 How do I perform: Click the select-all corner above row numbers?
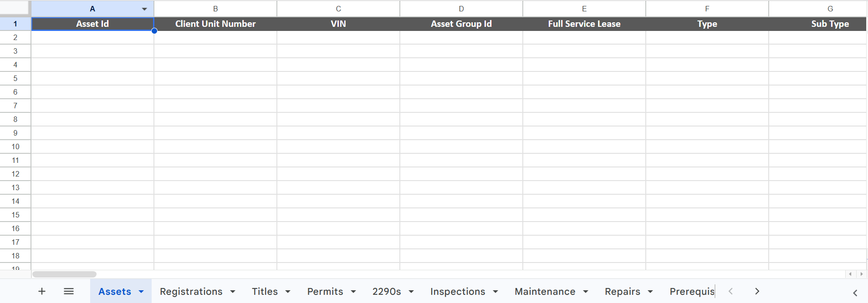pos(15,8)
